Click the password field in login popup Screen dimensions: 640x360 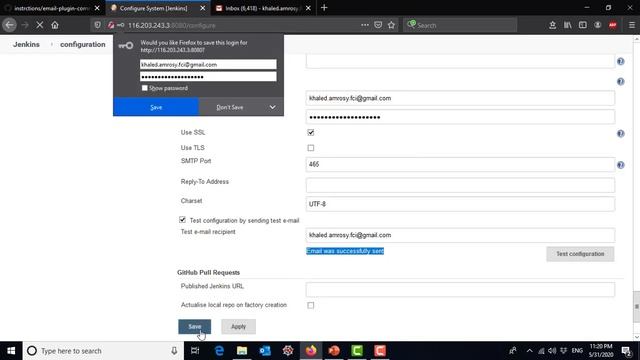208,77
